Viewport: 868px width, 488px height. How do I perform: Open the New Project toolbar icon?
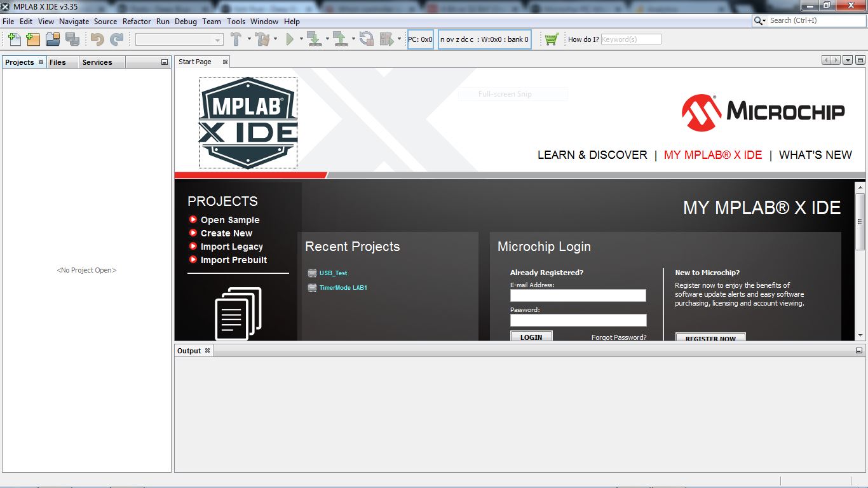click(x=32, y=39)
